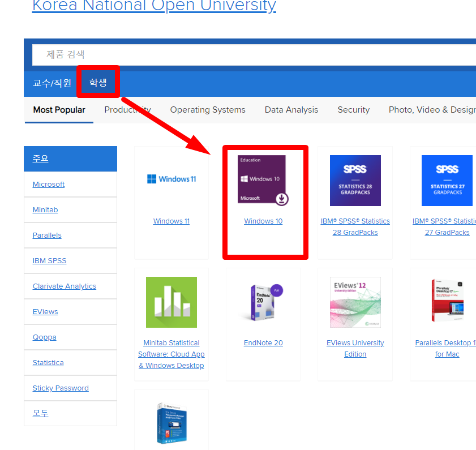Open the EViews sidebar link

pyautogui.click(x=45, y=312)
